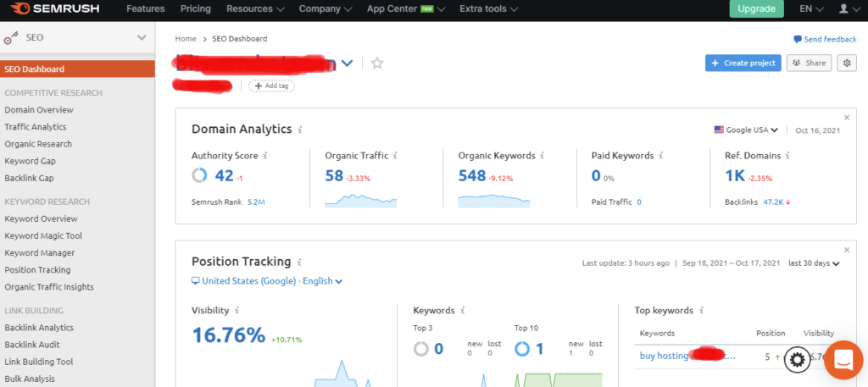868x387 pixels.
Task: Open Position Tracking in sidebar
Action: [x=37, y=270]
